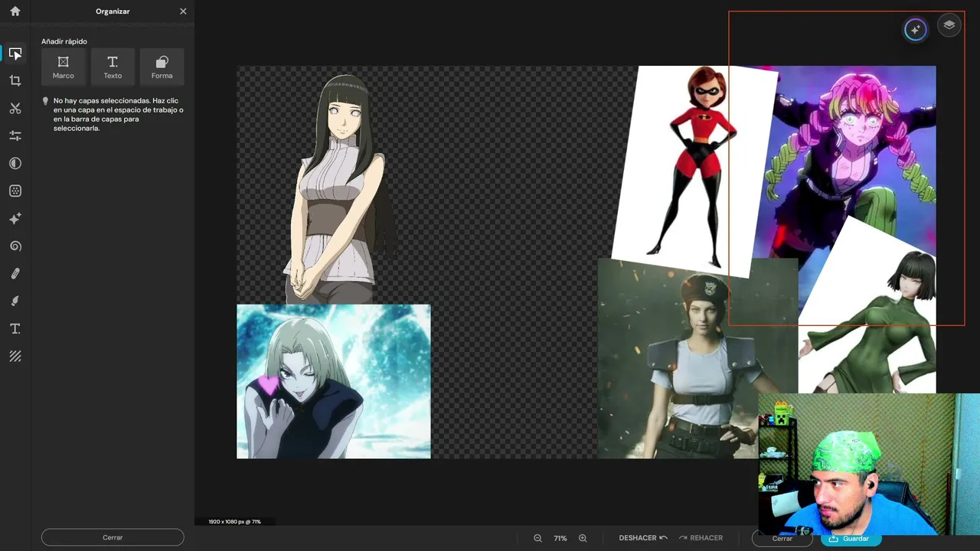
Task: Add a Marco frame layer
Action: [x=64, y=67]
